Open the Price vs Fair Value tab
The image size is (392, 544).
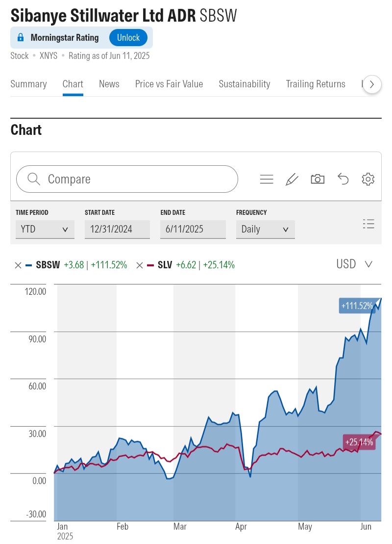point(169,84)
